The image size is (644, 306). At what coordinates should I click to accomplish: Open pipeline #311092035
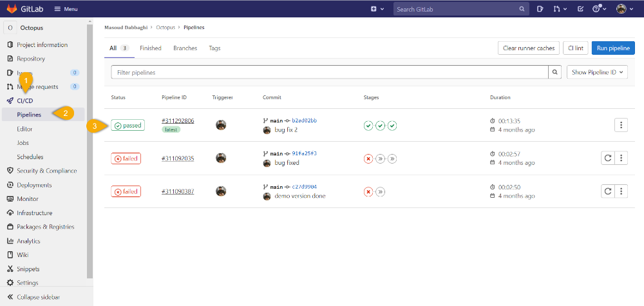(178, 158)
